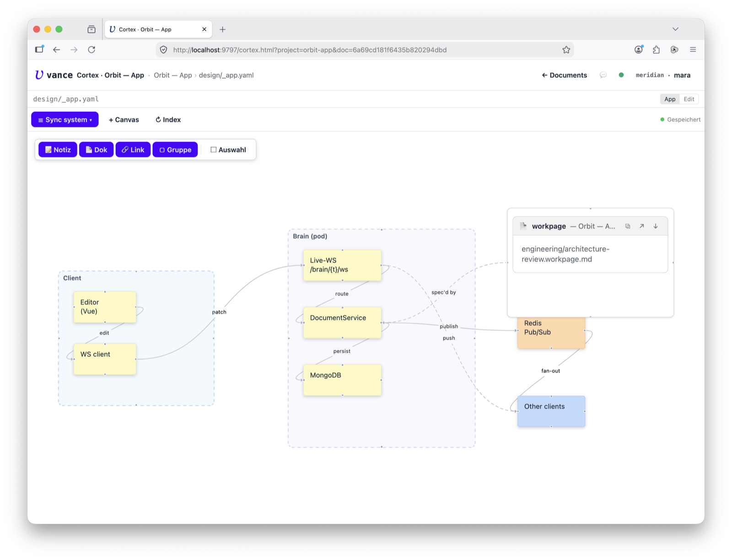Add a Dok element

[96, 150]
